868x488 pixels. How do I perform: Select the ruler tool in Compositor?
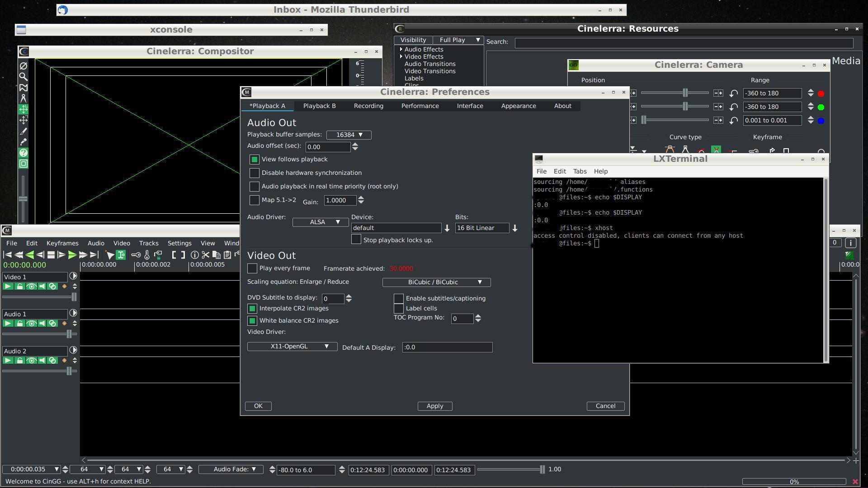click(24, 98)
